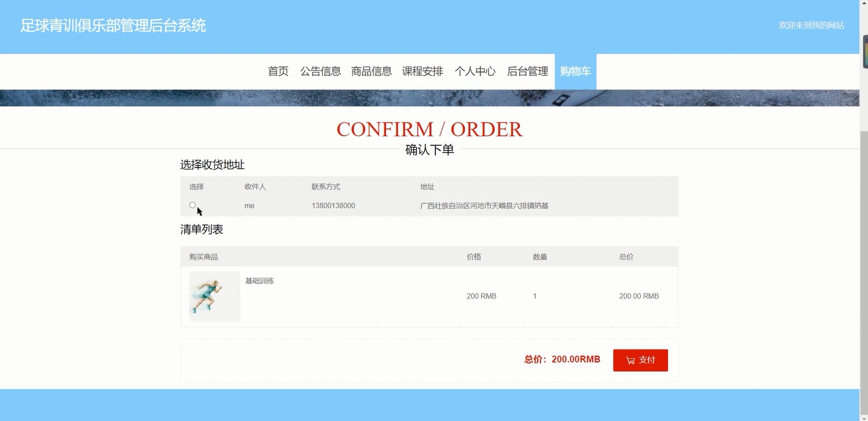Click the 联系方式 column header
The width and height of the screenshot is (868, 421).
[x=326, y=187]
